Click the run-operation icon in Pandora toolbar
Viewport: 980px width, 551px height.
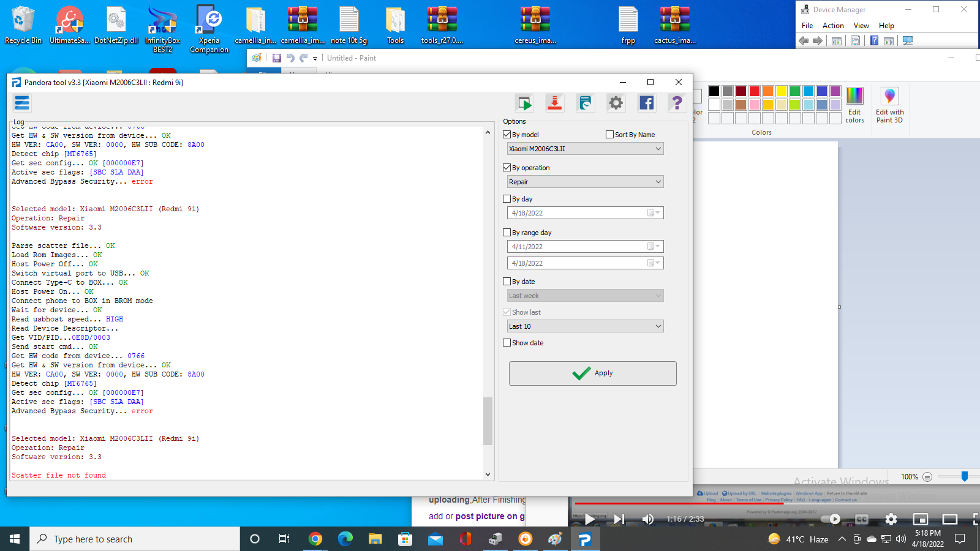pos(524,103)
